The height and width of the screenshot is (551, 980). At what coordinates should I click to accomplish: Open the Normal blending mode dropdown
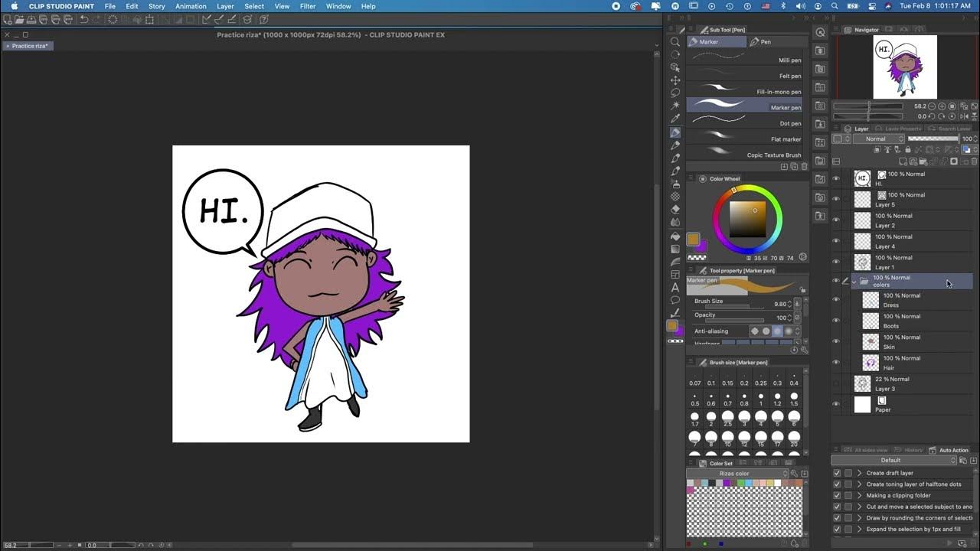click(x=879, y=139)
